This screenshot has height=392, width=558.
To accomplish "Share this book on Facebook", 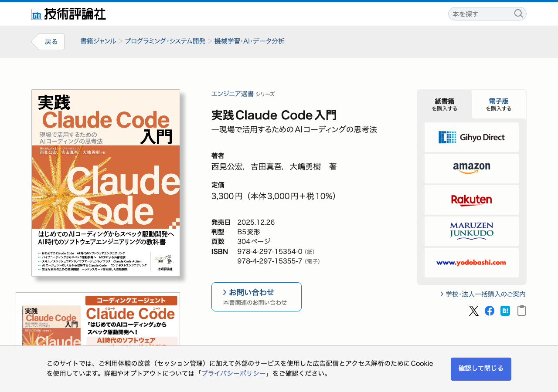I will (490, 311).
